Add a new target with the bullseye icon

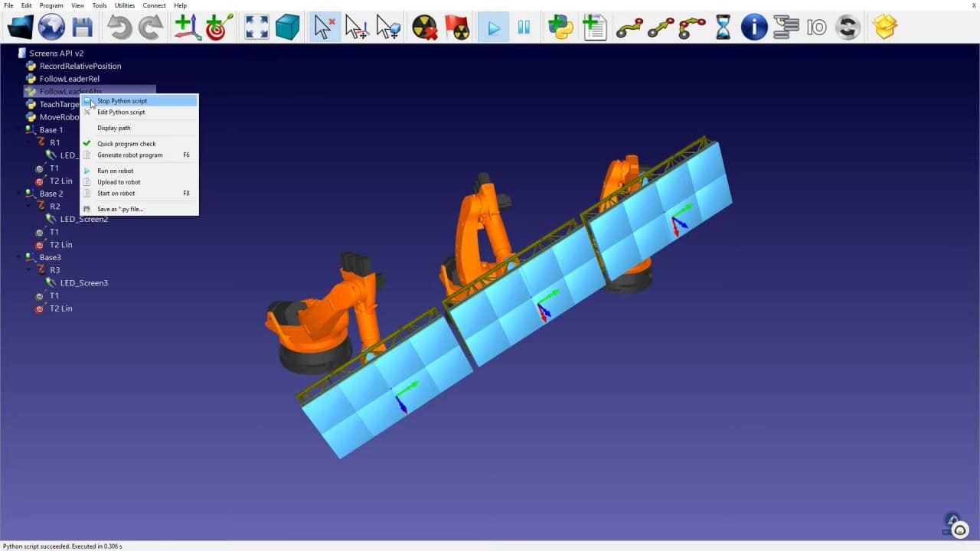(219, 28)
